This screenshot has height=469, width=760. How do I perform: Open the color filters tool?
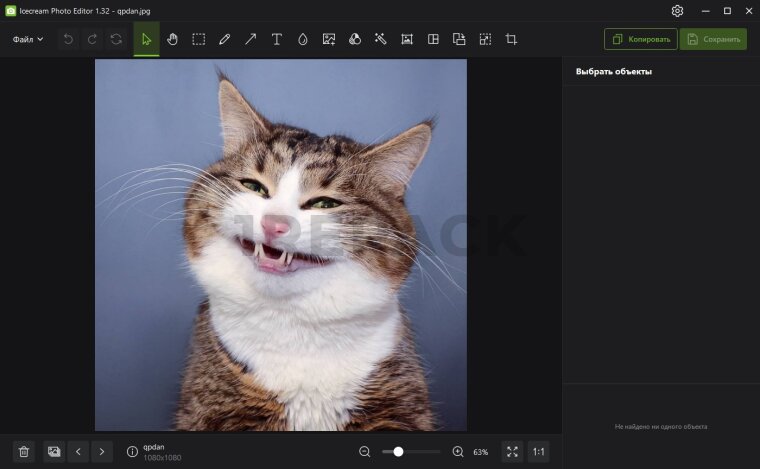[x=354, y=39]
